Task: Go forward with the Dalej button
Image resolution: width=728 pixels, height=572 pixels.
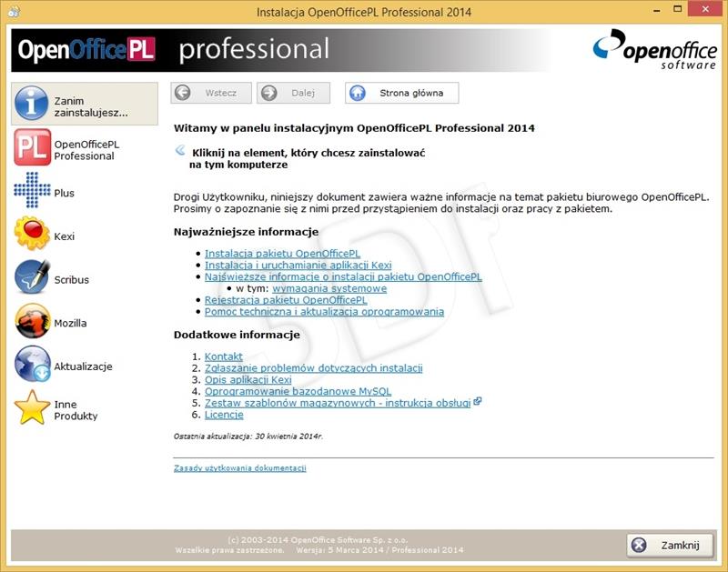Action: point(293,93)
